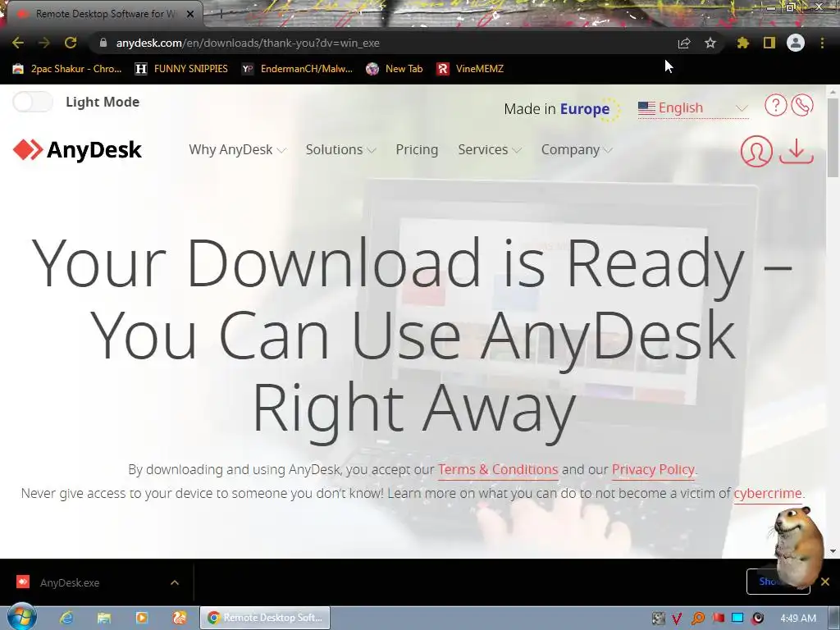Click the red download icon
The width and height of the screenshot is (840, 630).
point(797,151)
